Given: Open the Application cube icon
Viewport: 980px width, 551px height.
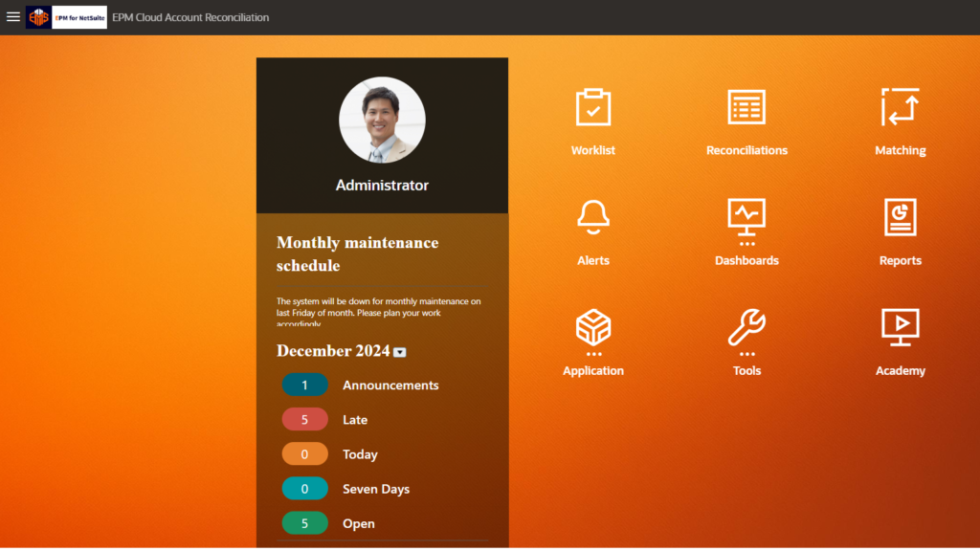Looking at the screenshot, I should point(593,328).
